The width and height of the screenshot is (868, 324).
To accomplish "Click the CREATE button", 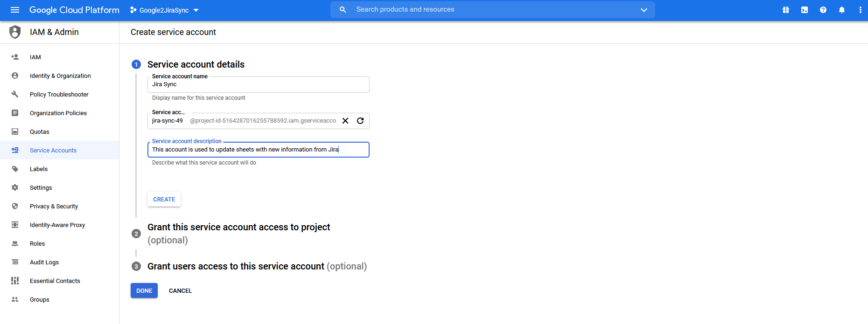I will [x=164, y=199].
